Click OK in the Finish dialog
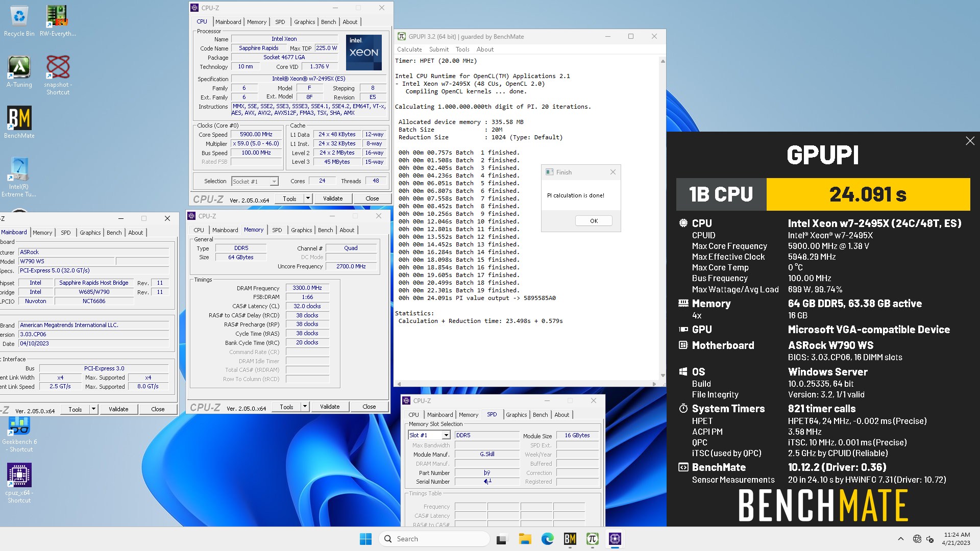The width and height of the screenshot is (980, 551). pos(594,221)
